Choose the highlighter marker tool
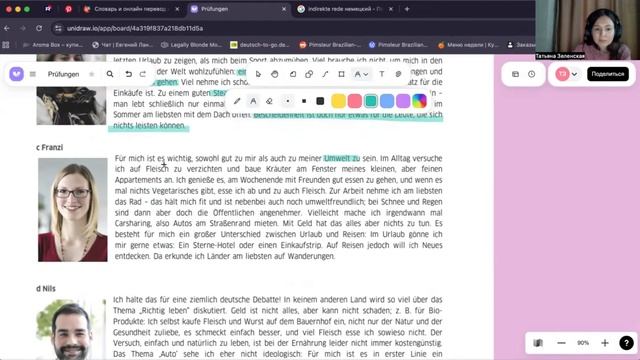 pos(253,101)
